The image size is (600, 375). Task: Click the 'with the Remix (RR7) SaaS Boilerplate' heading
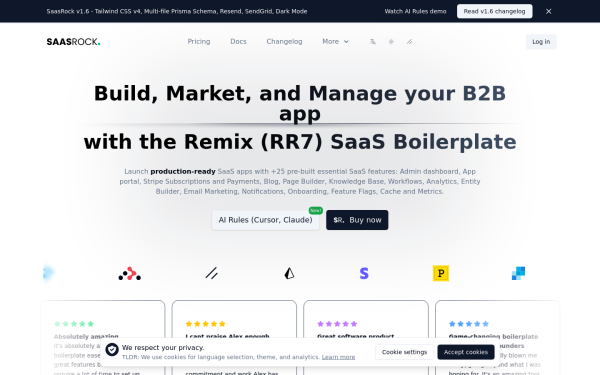pyautogui.click(x=300, y=142)
